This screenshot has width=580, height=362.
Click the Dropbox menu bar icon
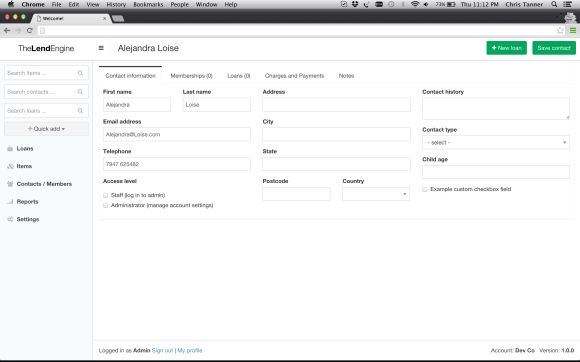click(355, 4)
